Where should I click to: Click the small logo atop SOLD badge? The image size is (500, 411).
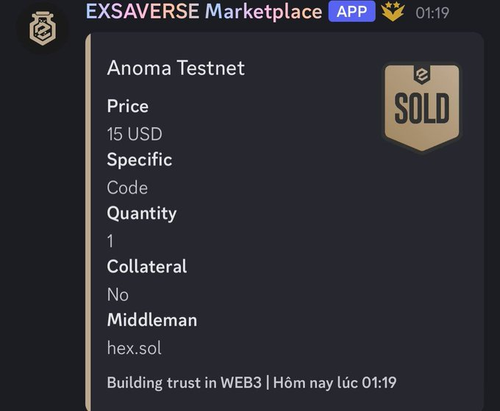coord(422,75)
